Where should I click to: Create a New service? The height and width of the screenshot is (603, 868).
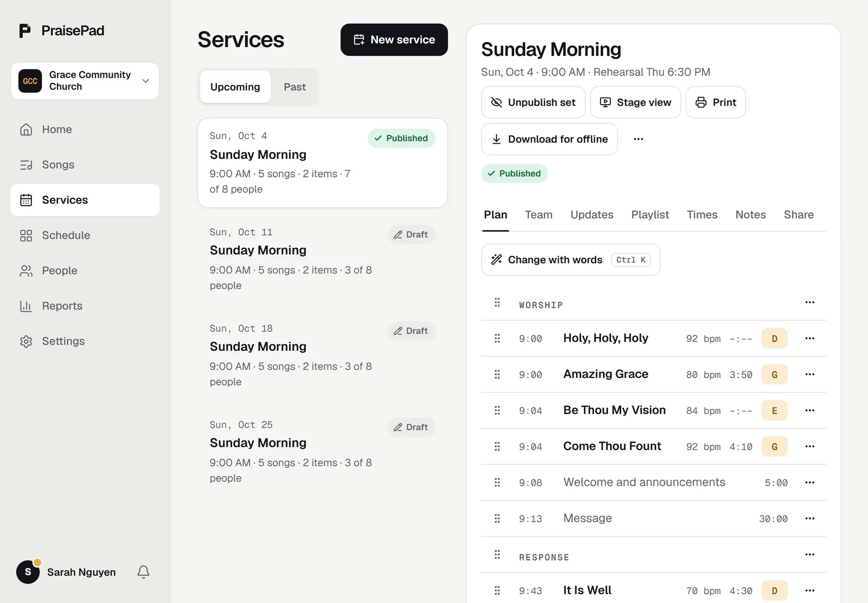[394, 40]
